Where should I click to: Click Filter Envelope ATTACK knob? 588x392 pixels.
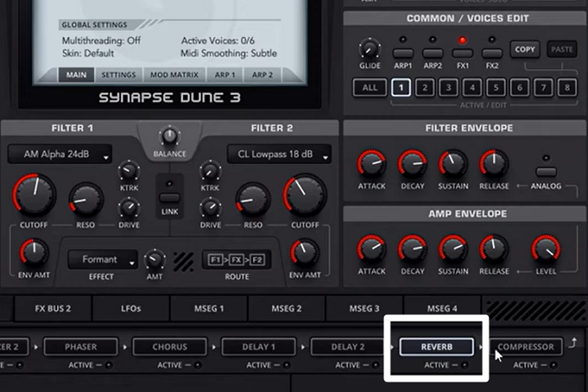tap(371, 165)
